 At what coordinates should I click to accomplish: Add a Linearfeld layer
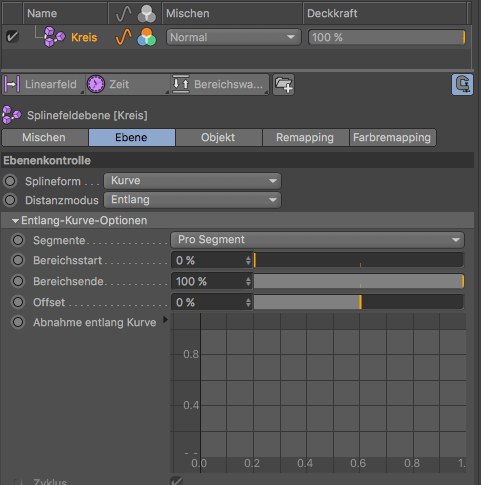[x=43, y=84]
